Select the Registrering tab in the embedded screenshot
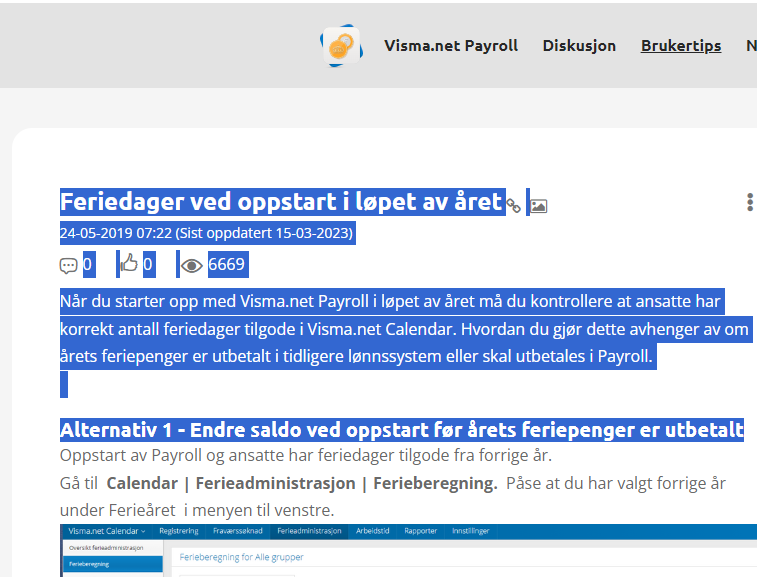This screenshot has height=577, width=757. 179,531
